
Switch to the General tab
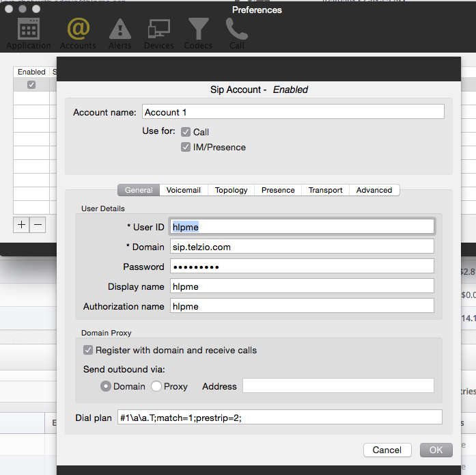(x=139, y=190)
